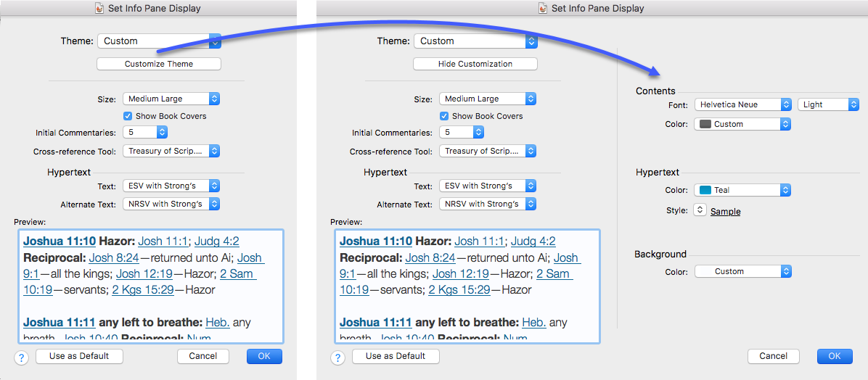868x380 pixels.
Task: Open the Helvetica Neue font dropdown
Action: point(742,104)
